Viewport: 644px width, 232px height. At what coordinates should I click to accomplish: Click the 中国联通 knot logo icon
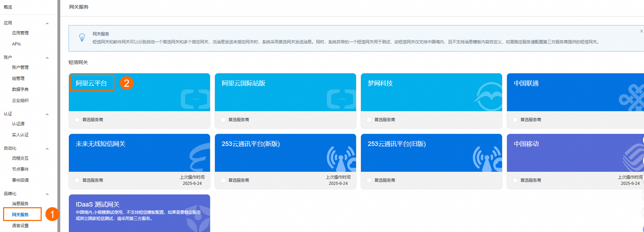[x=631, y=97]
